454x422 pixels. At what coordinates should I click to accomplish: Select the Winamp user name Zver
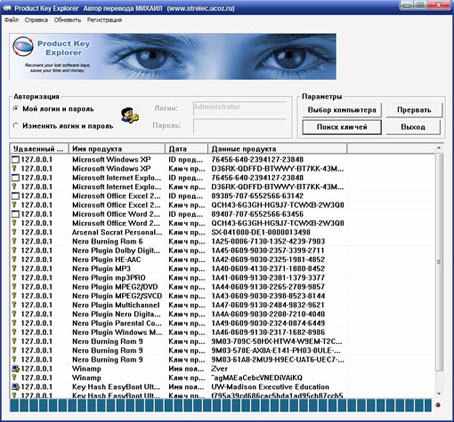tap(219, 369)
